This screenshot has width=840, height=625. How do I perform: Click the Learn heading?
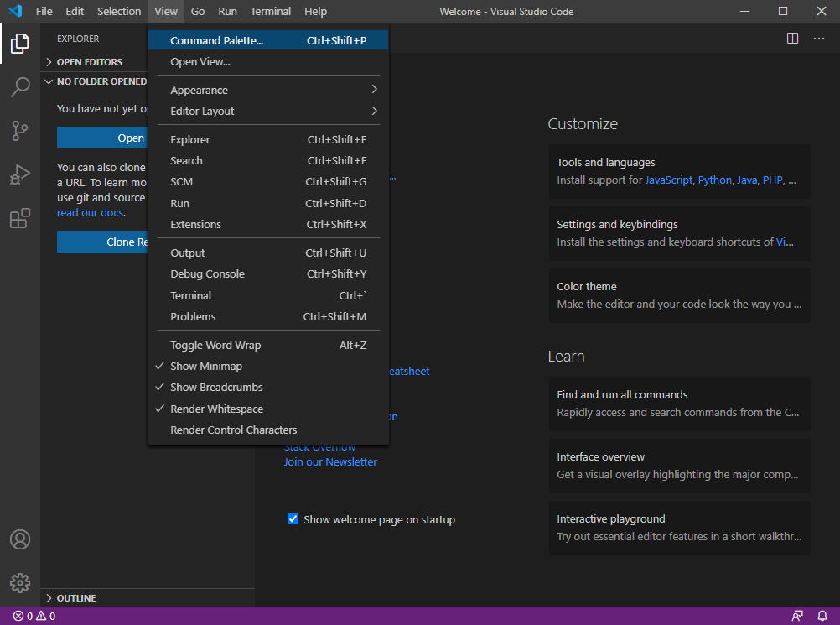point(566,357)
